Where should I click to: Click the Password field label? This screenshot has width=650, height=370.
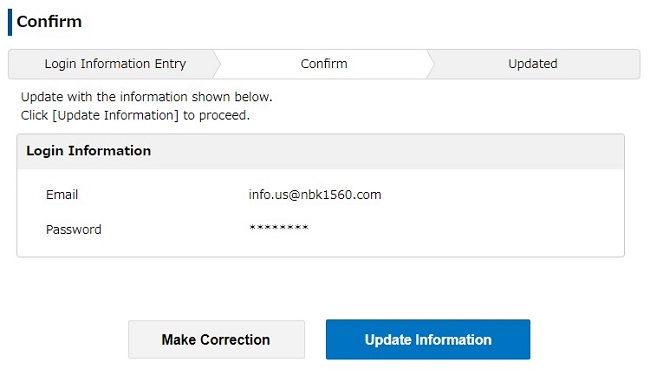[x=73, y=230]
